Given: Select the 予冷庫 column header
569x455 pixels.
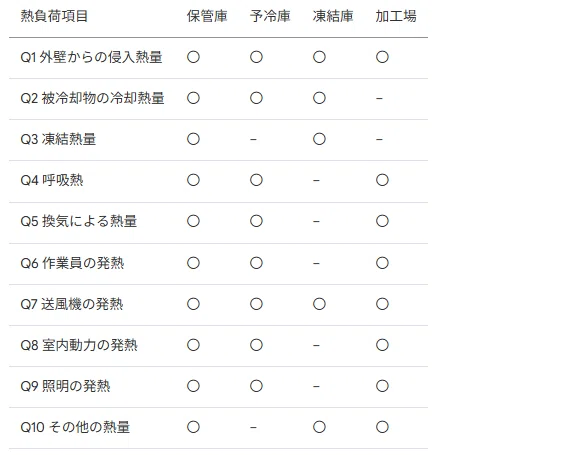Looking at the screenshot, I should (x=270, y=16).
